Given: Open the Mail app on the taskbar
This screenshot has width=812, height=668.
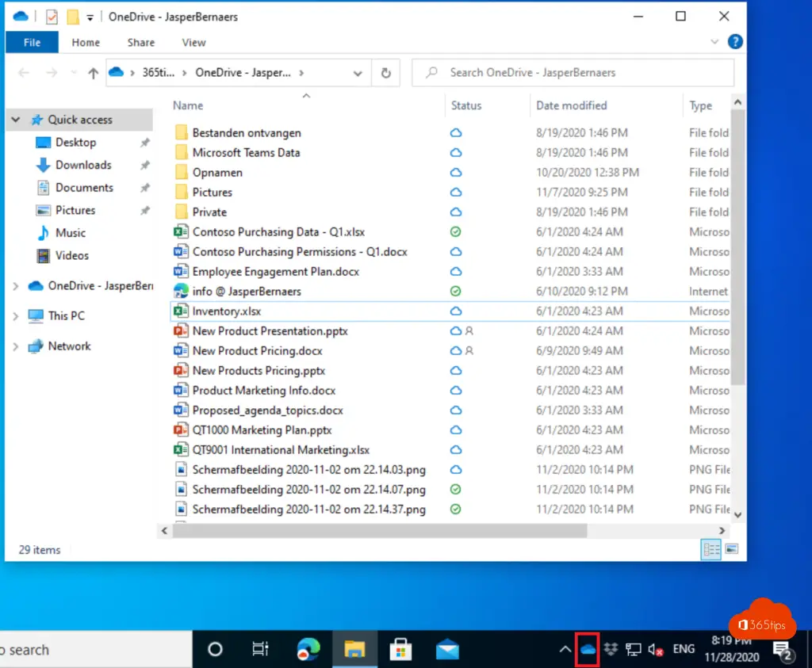Looking at the screenshot, I should point(447,649).
